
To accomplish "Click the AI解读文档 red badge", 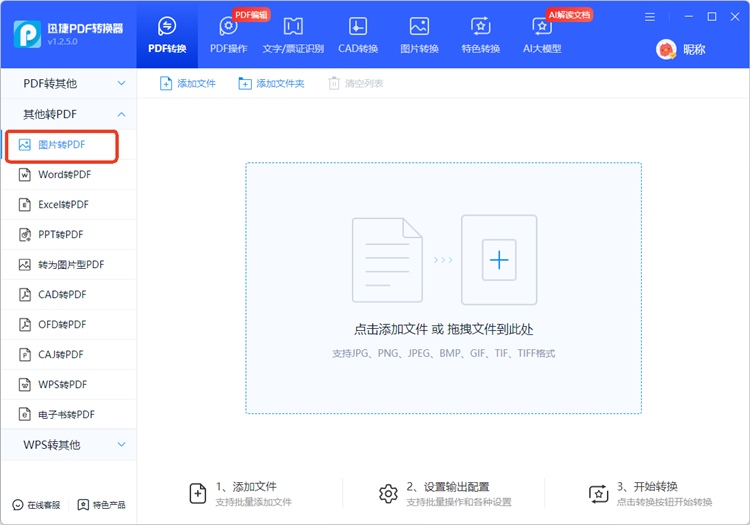I will (569, 15).
